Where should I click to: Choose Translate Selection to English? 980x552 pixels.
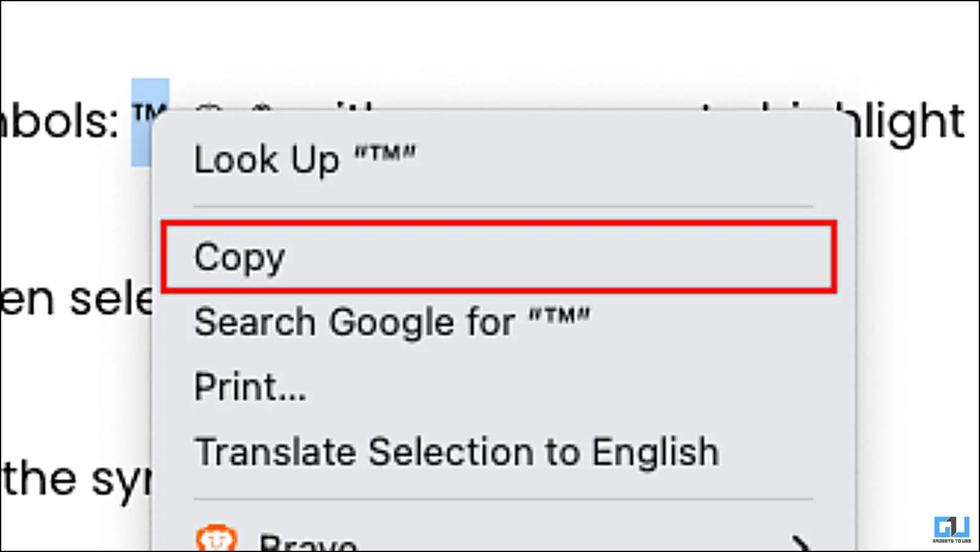pyautogui.click(x=456, y=452)
